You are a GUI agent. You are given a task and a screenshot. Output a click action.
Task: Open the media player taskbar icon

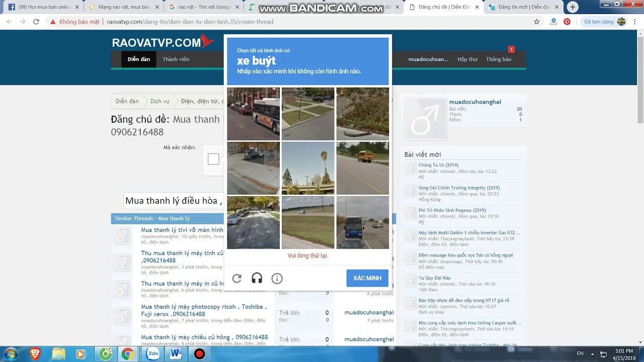coord(80,354)
